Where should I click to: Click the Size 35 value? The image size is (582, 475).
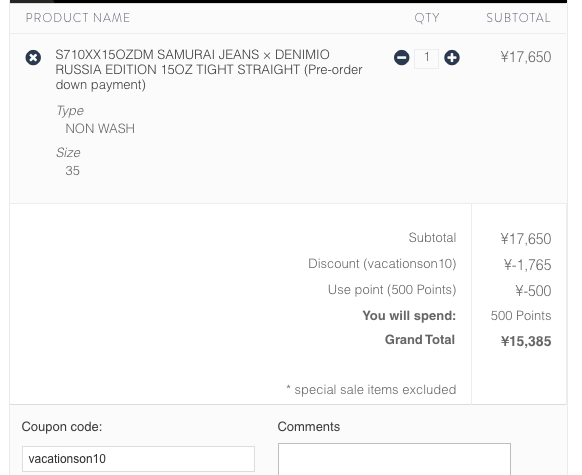tap(72, 170)
